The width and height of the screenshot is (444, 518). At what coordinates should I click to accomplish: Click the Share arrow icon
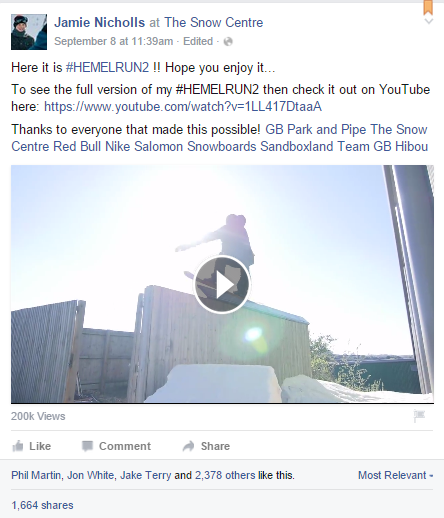coord(189,446)
